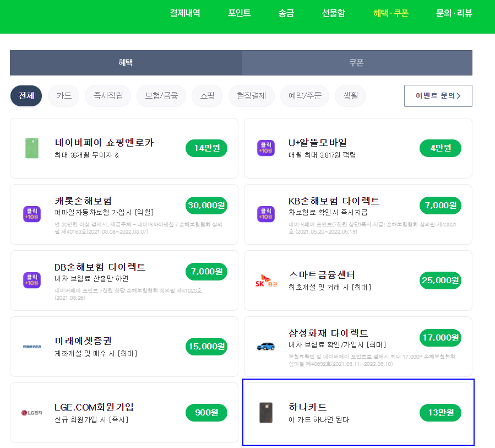This screenshot has height=448, width=495.
Task: Open the 캐롯손해보험 title
Action: [x=83, y=201]
